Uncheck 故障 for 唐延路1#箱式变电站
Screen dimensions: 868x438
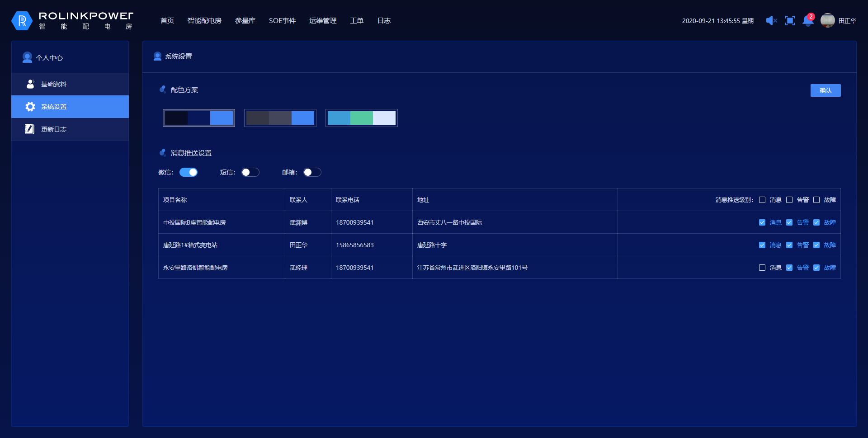816,245
